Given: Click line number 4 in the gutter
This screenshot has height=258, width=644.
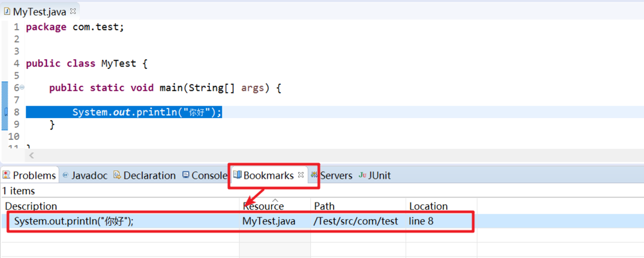Looking at the screenshot, I should pos(17,64).
